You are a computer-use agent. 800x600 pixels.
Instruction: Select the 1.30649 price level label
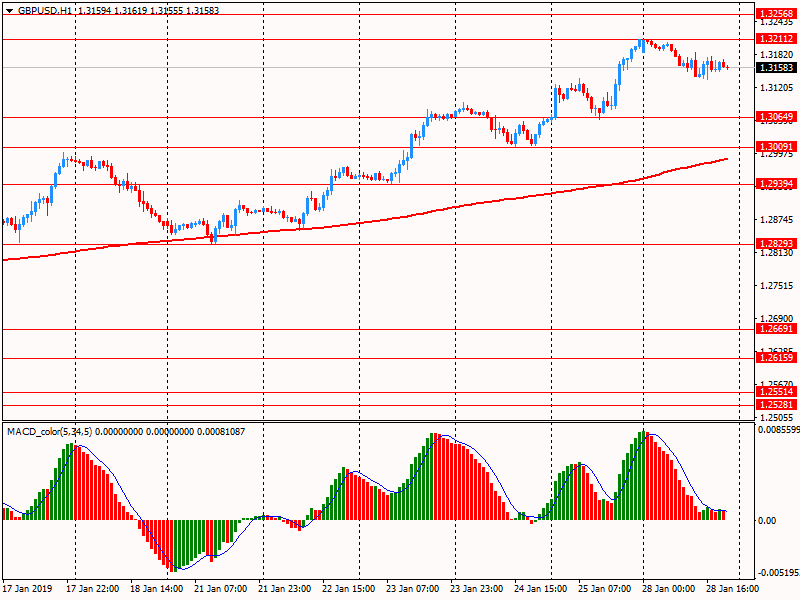coord(776,117)
